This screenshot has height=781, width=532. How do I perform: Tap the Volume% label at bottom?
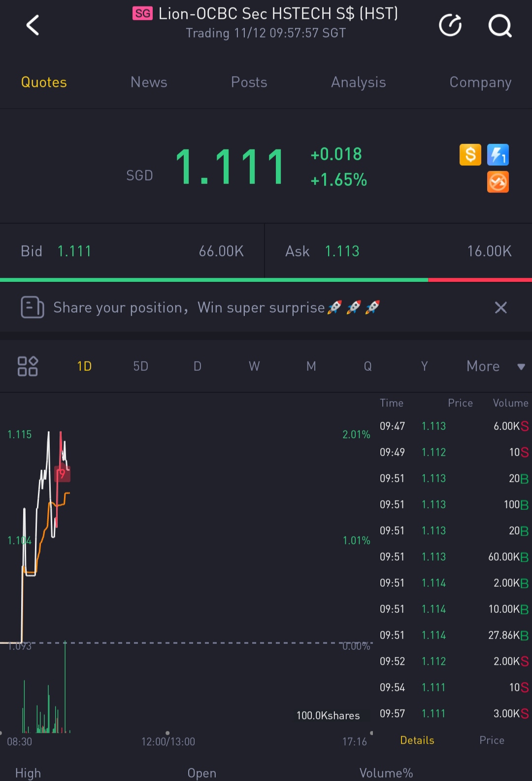pos(386,773)
